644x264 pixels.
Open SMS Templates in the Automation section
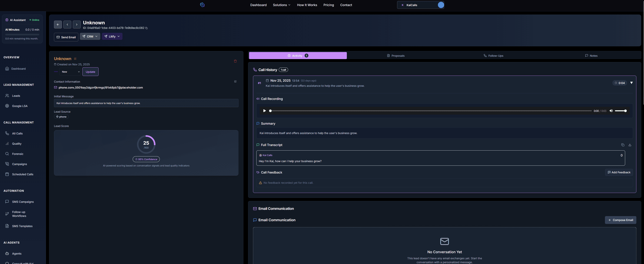pos(22,226)
